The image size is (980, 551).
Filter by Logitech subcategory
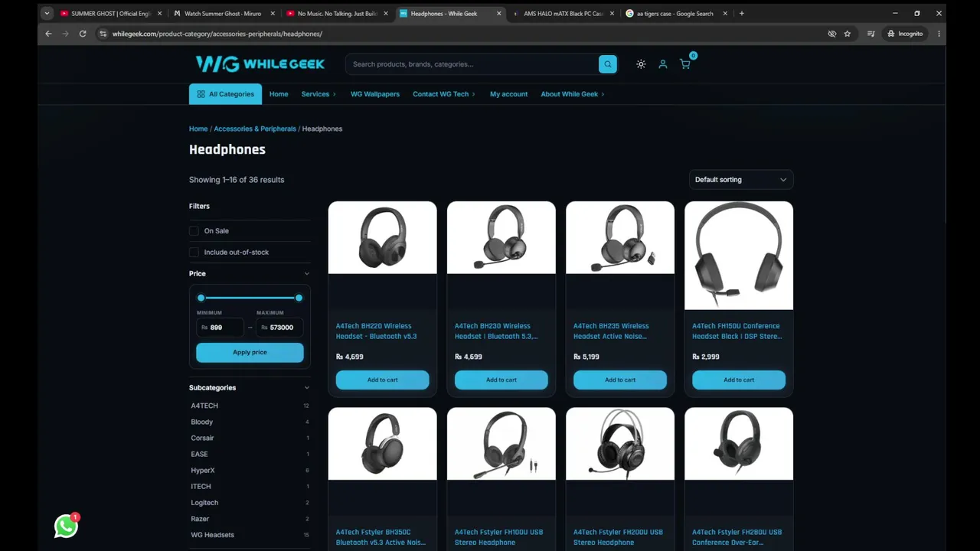(204, 503)
